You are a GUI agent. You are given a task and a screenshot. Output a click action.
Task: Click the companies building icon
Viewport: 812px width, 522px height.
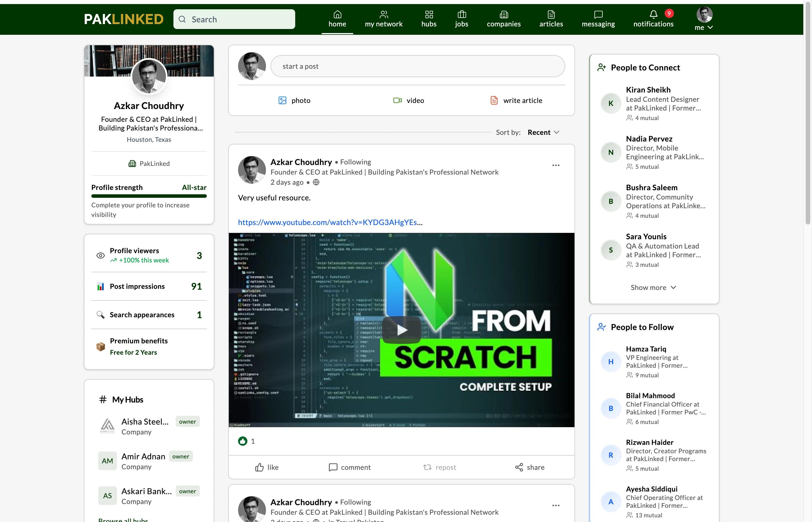(x=504, y=14)
